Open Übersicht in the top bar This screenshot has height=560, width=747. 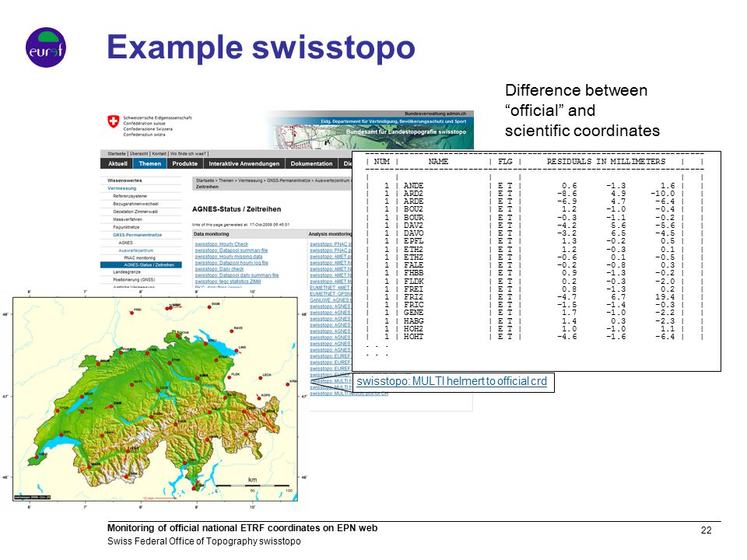tap(139, 153)
